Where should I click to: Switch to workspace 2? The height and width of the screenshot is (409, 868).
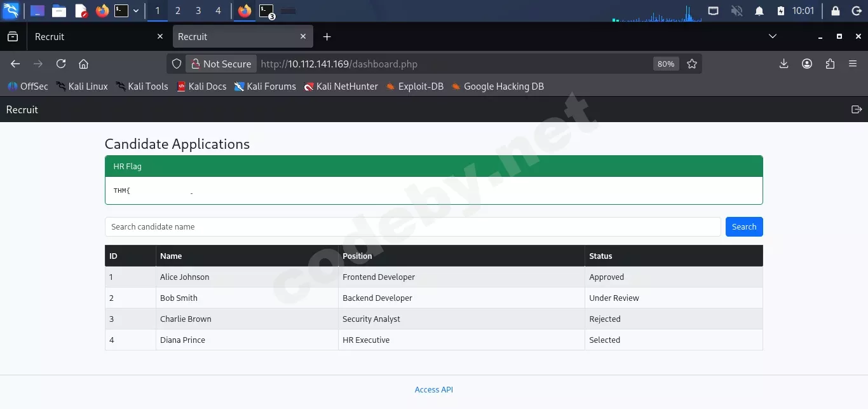[177, 11]
